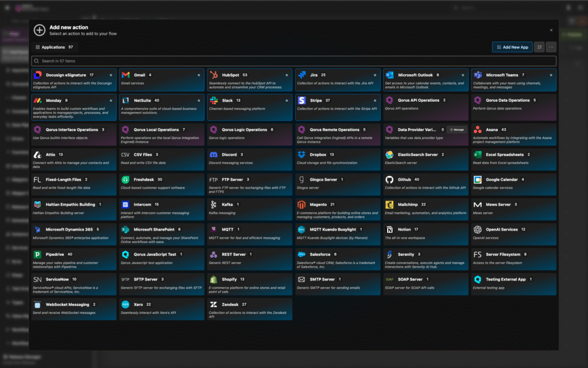This screenshot has width=588, height=368.
Task: Select the Monday logo icon
Action: click(x=37, y=100)
